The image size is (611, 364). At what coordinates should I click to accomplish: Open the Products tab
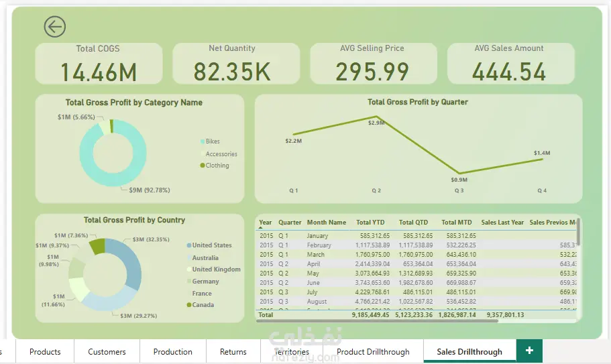45,351
